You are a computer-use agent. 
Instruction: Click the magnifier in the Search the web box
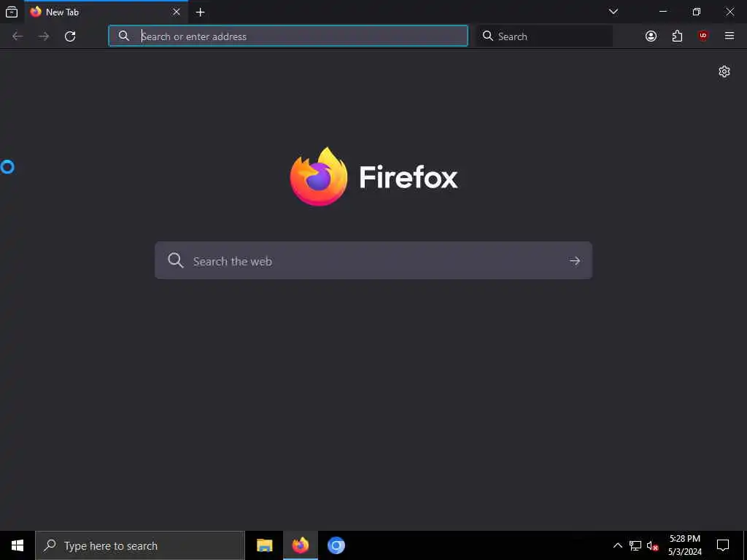tap(175, 260)
